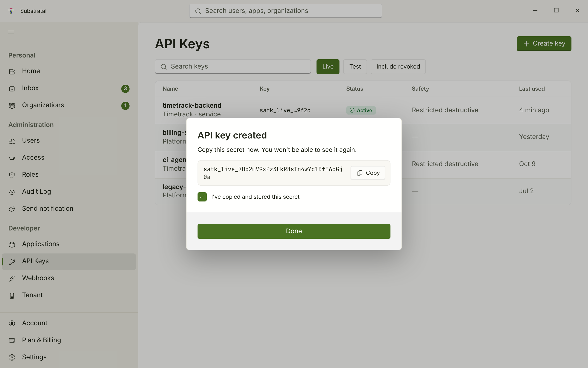Viewport: 588px width, 368px height.
Task: Click the Oct 9 last used cell
Action: [527, 164]
